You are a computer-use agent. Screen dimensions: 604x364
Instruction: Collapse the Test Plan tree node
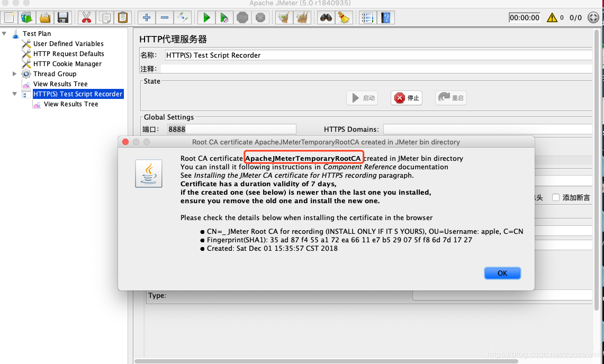pyautogui.click(x=4, y=33)
